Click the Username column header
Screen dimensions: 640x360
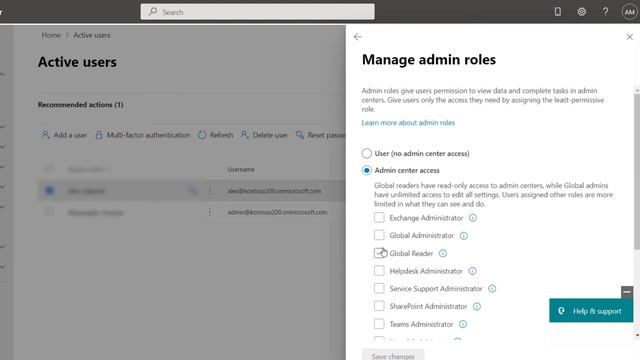point(241,169)
